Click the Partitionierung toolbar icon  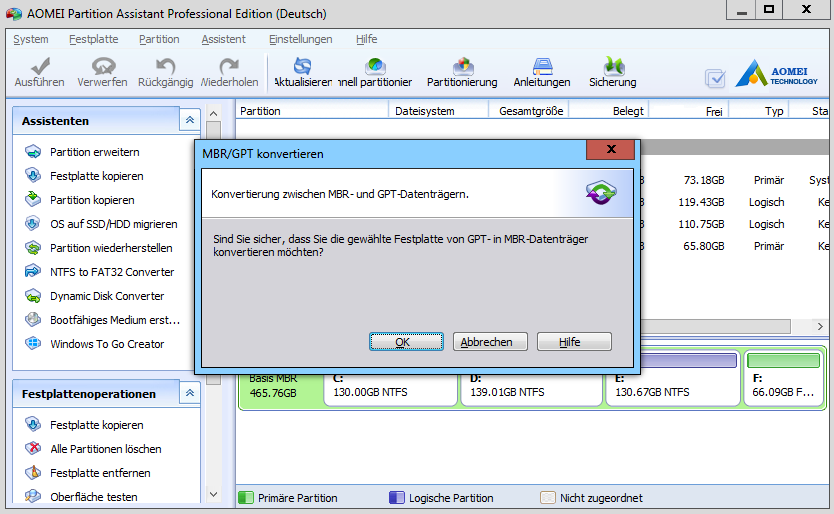click(x=463, y=66)
